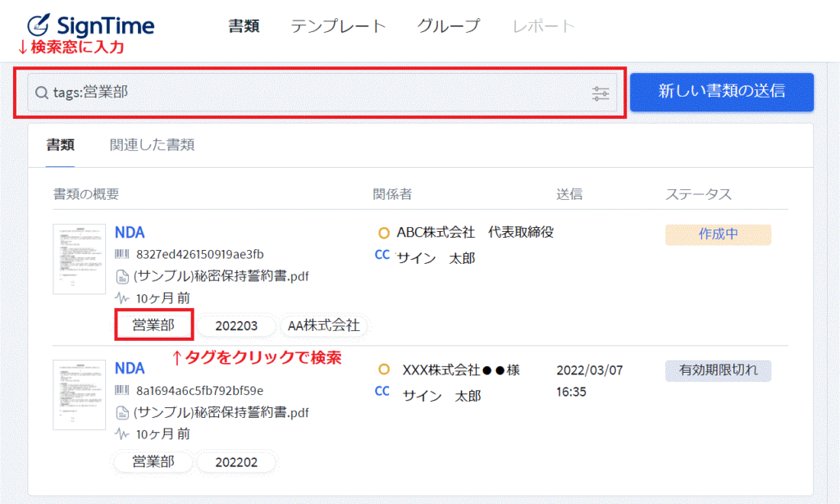This screenshot has width=840, height=504.
Task: Click the magnifier search icon
Action: point(42,93)
